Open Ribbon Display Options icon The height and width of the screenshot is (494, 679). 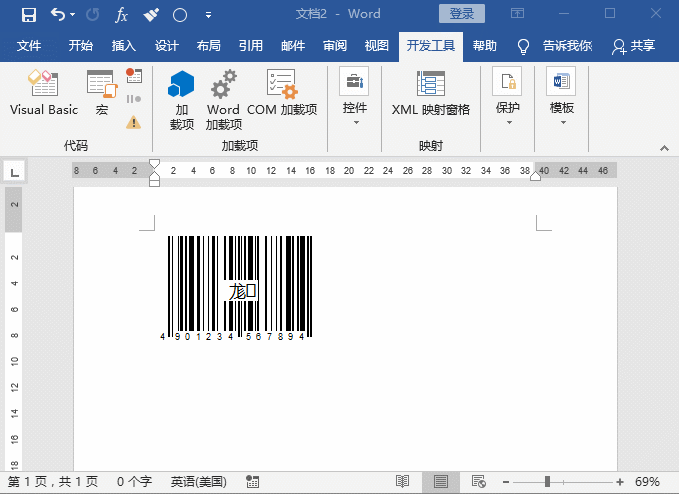[x=517, y=14]
